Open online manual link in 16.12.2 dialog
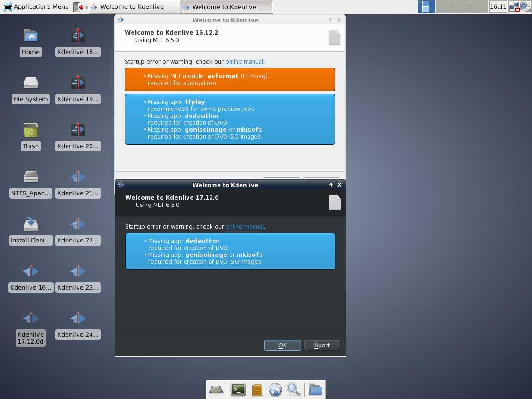The height and width of the screenshot is (399, 532). click(x=244, y=61)
